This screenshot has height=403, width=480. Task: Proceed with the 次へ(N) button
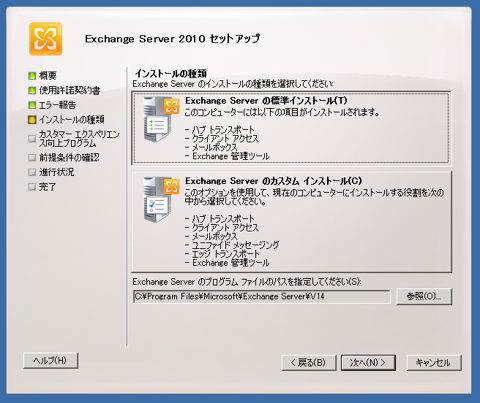click(368, 363)
